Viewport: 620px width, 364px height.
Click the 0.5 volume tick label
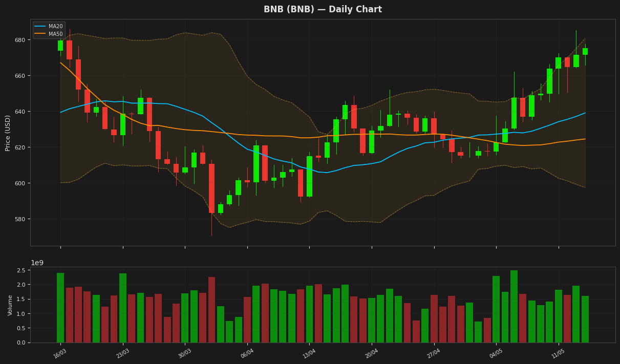[x=22, y=328]
